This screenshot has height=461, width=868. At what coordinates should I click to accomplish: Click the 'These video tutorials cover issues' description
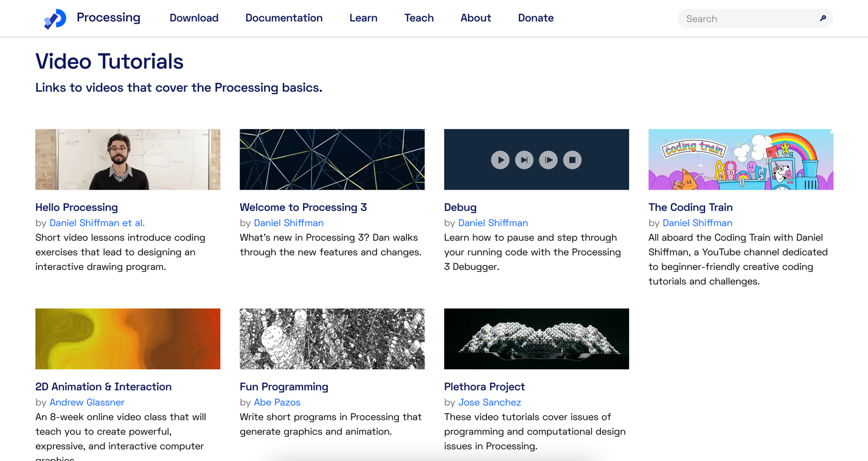coord(535,432)
